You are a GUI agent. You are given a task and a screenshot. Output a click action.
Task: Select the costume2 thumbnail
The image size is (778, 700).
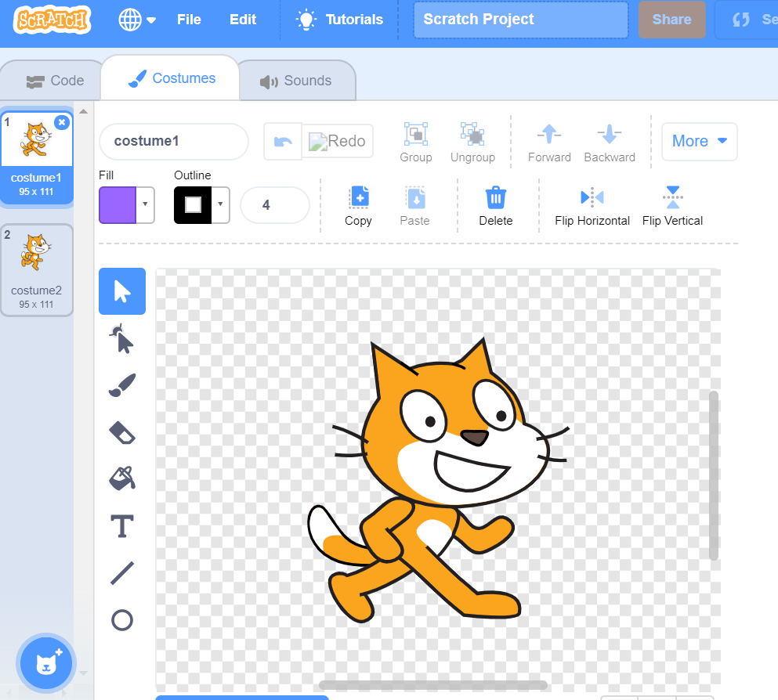coord(36,270)
